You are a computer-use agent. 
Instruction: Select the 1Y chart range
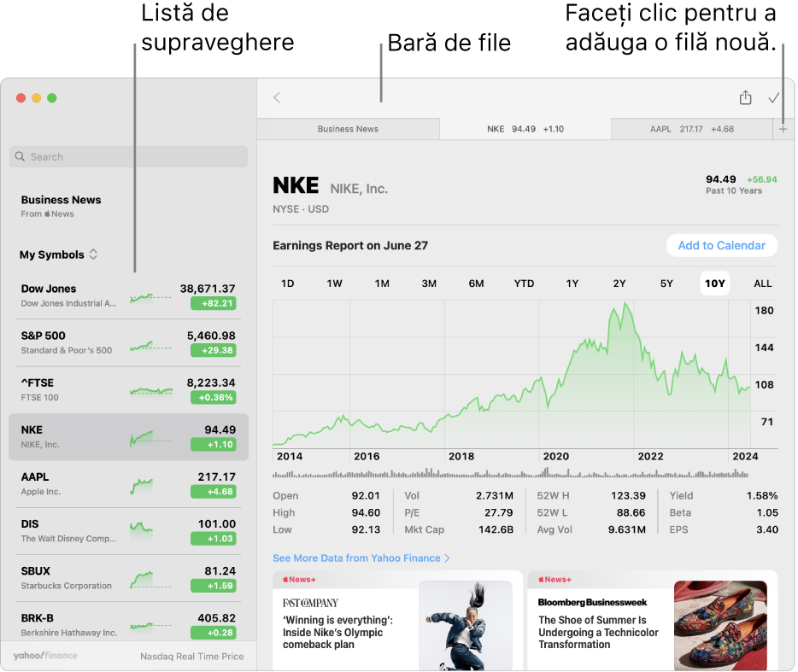pos(572,283)
